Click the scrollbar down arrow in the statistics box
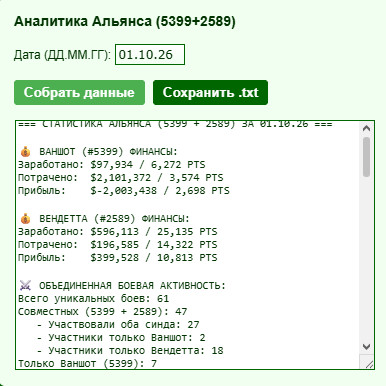Viewport: 386px width, 386px height. [366, 347]
